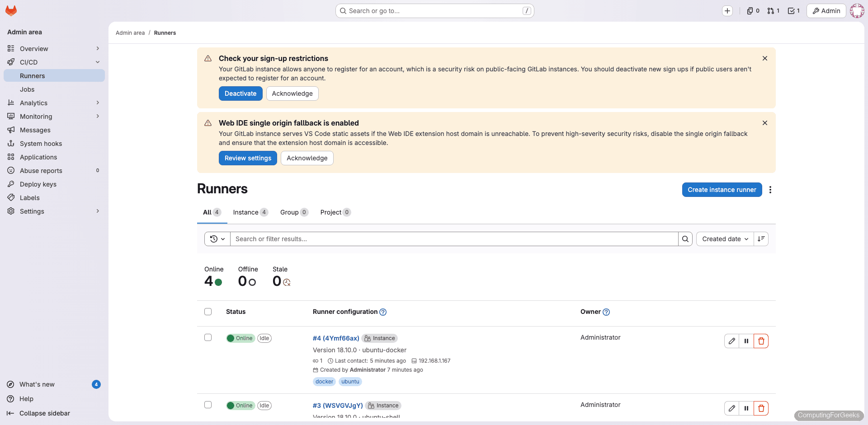The image size is (868, 425).
Task: Open the edit pencil icon for runner #4
Action: (731, 341)
